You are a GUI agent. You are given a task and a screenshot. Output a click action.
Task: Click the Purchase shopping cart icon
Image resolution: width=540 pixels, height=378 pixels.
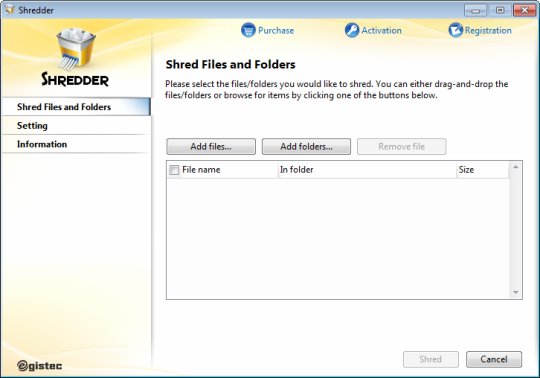click(248, 30)
